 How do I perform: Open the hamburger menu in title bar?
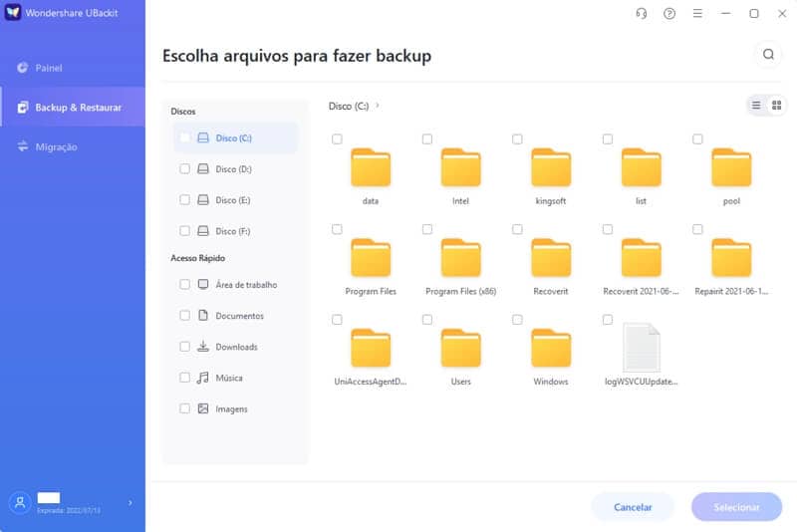697,14
